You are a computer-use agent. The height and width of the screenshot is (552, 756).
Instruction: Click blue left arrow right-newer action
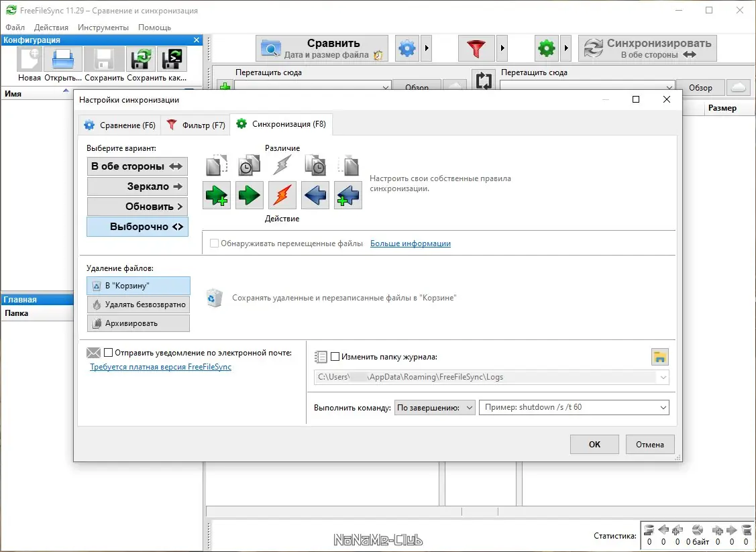(315, 195)
